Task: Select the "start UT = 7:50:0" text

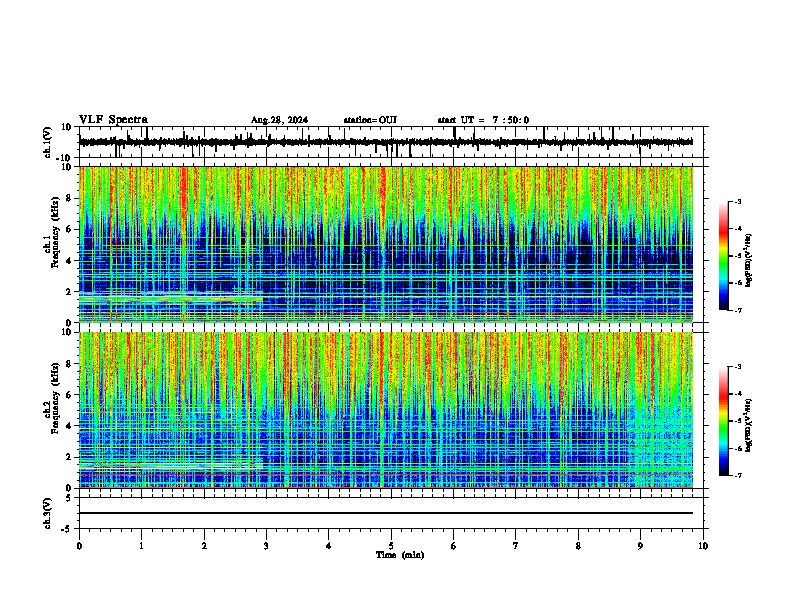Action: [483, 120]
